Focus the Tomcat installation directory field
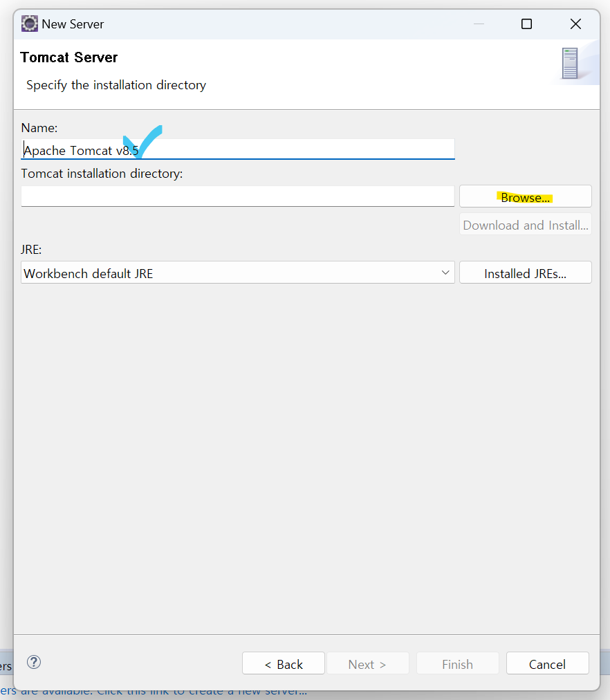The width and height of the screenshot is (610, 700). coord(238,196)
